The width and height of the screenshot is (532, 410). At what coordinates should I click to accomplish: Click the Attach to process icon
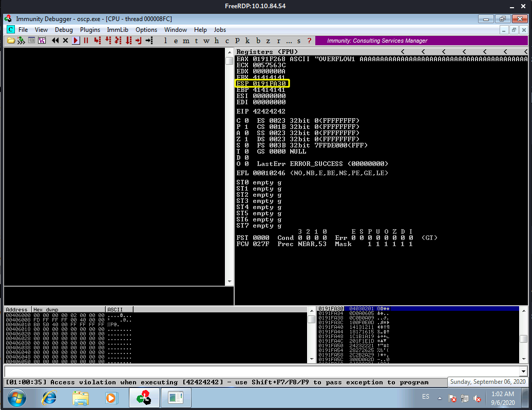[21, 41]
